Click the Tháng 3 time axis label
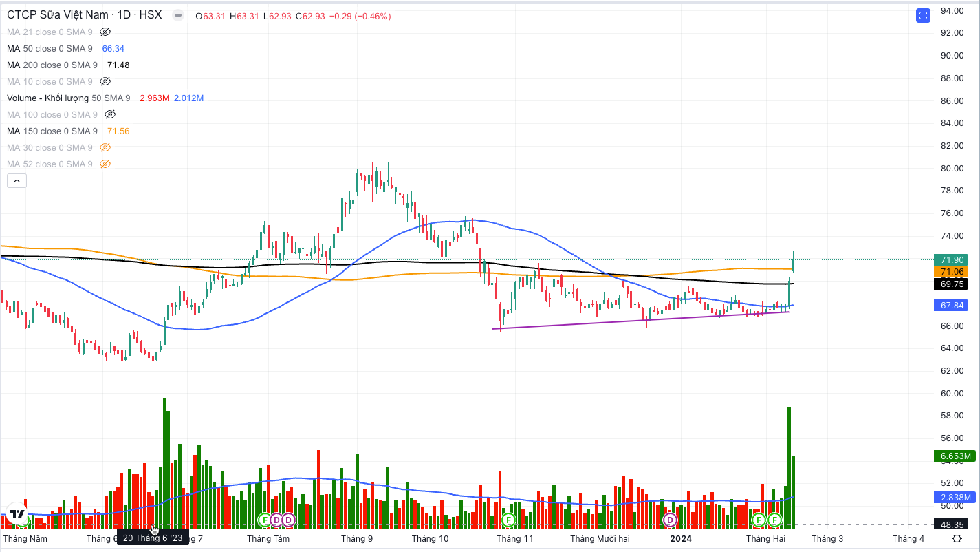 point(827,538)
